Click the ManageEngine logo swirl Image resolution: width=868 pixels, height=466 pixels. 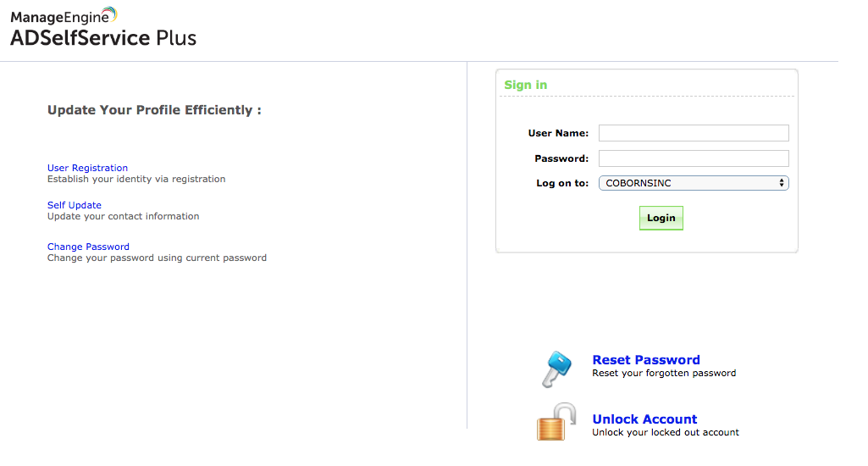[110, 14]
